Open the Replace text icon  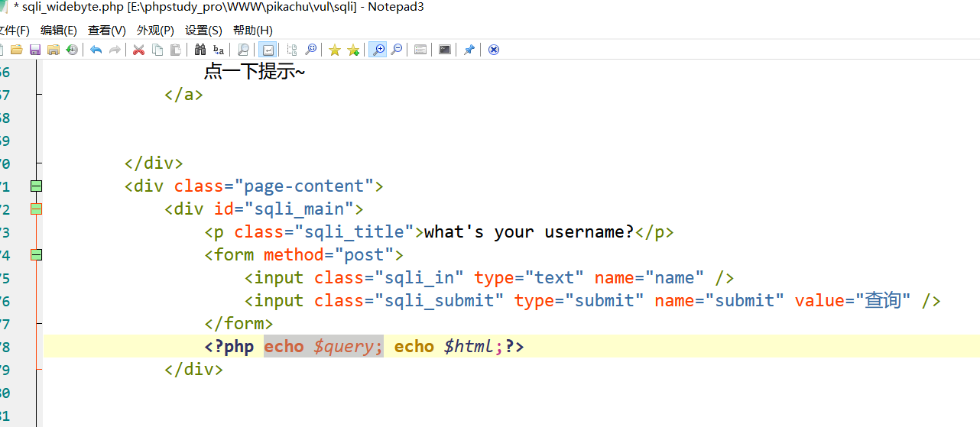coord(219,50)
